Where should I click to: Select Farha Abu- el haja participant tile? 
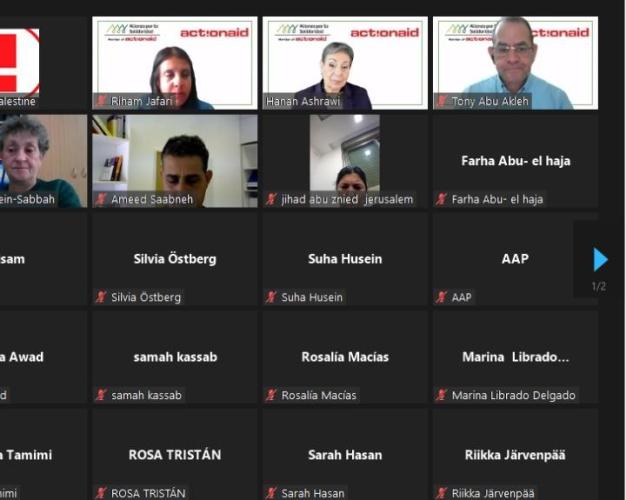click(515, 161)
